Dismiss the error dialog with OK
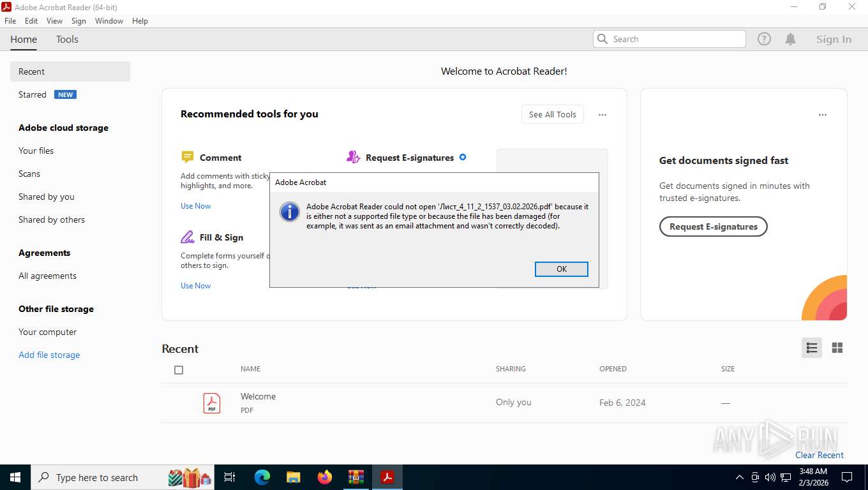This screenshot has width=868, height=490. 562,269
